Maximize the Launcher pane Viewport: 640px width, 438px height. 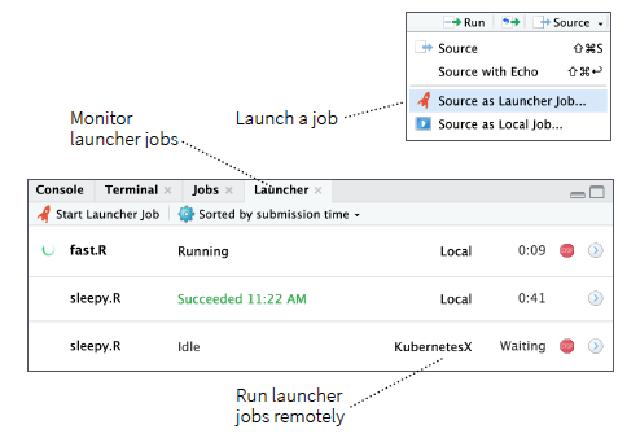[x=597, y=191]
